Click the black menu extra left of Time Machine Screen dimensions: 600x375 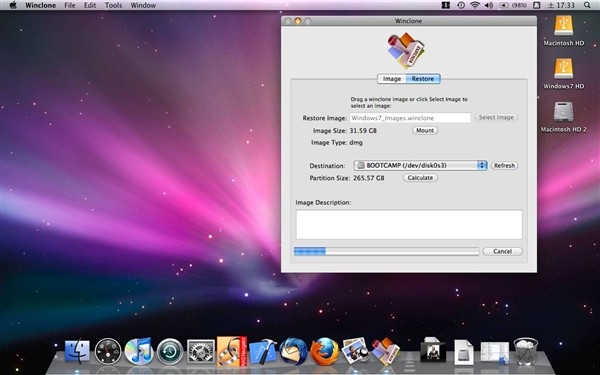click(x=445, y=5)
